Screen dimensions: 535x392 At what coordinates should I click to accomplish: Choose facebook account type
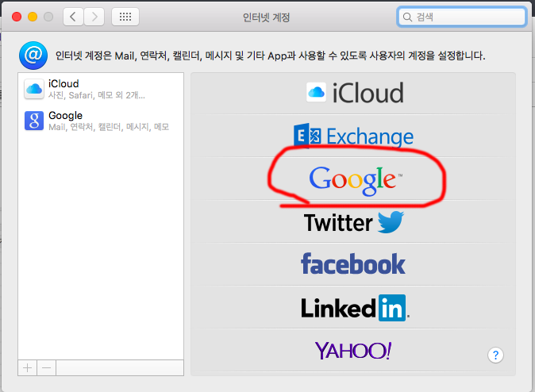pyautogui.click(x=353, y=264)
